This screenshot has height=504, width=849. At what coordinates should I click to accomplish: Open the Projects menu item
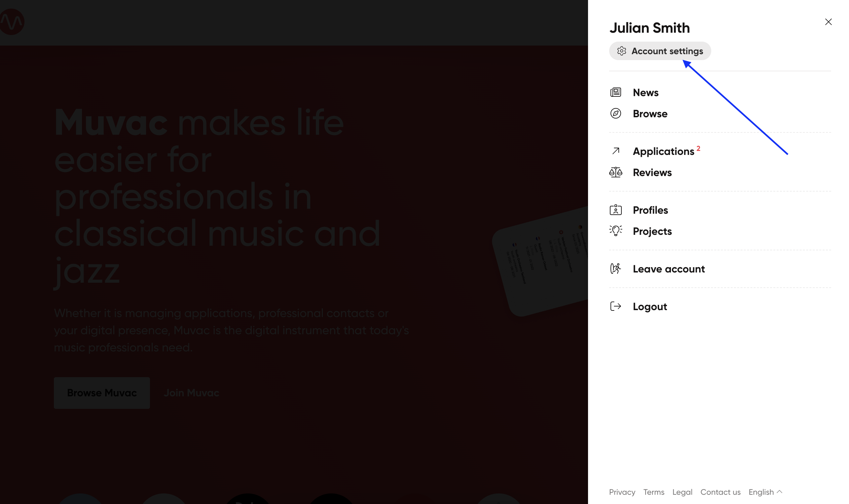tap(652, 232)
